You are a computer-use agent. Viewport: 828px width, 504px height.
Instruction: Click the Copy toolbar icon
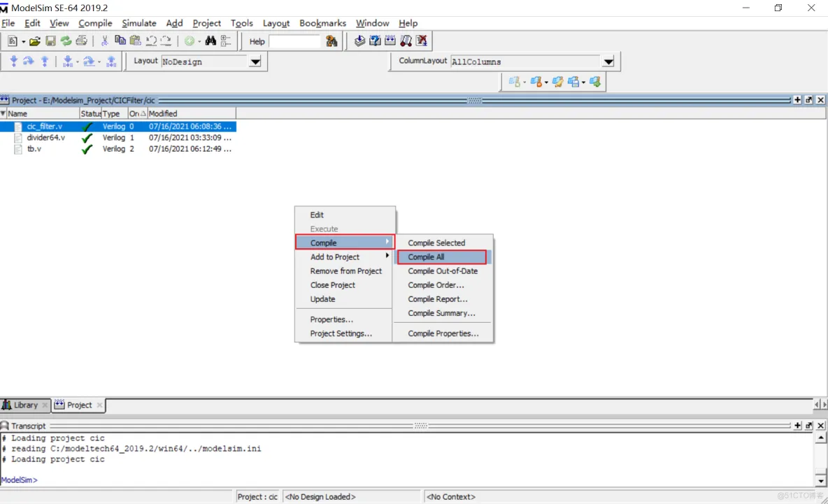(x=120, y=41)
